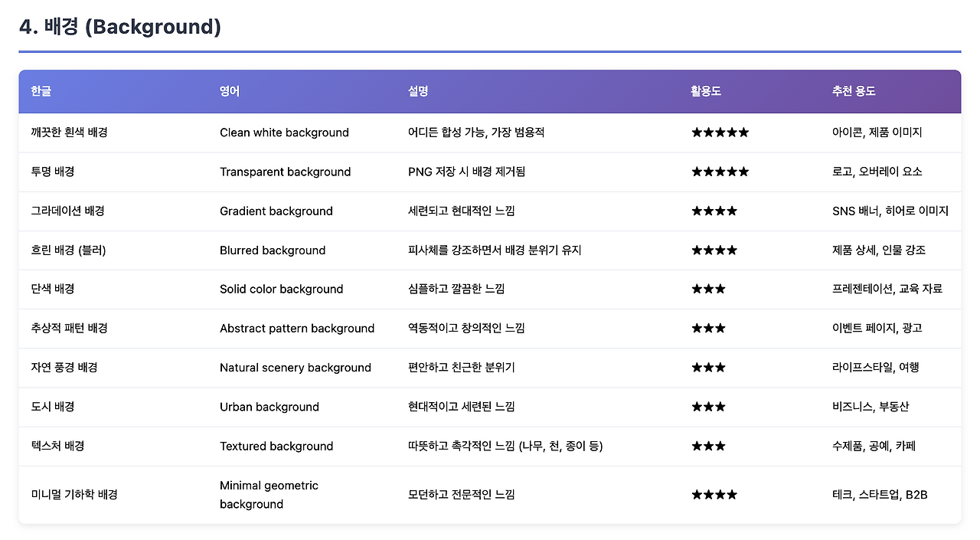The height and width of the screenshot is (540, 980).
Task: Select the '흐린 배경 (블러)' cell
Action: pos(68,250)
